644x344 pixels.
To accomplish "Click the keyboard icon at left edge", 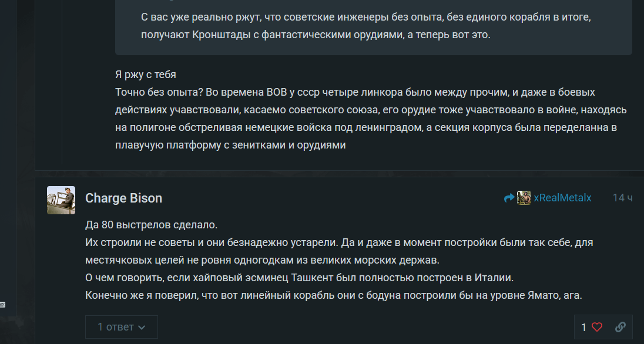I will coord(2,305).
